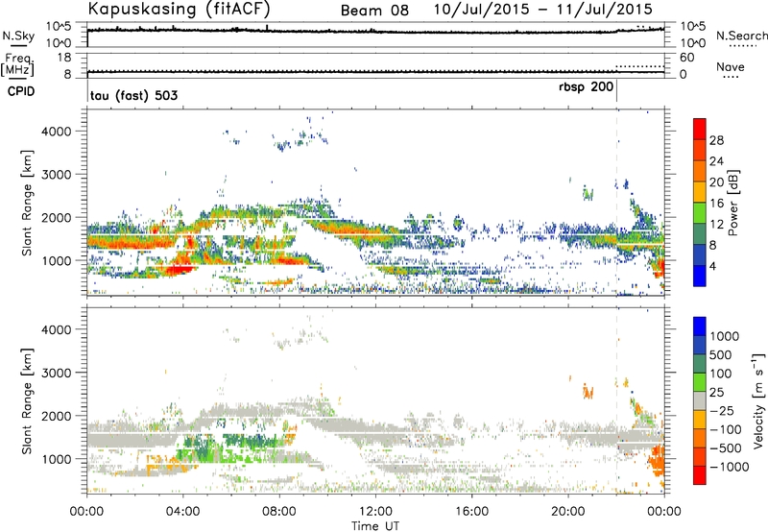This screenshot has height=532, width=768.
Task: Click the -1000 value on Velocity colorbar
Action: pos(730,467)
